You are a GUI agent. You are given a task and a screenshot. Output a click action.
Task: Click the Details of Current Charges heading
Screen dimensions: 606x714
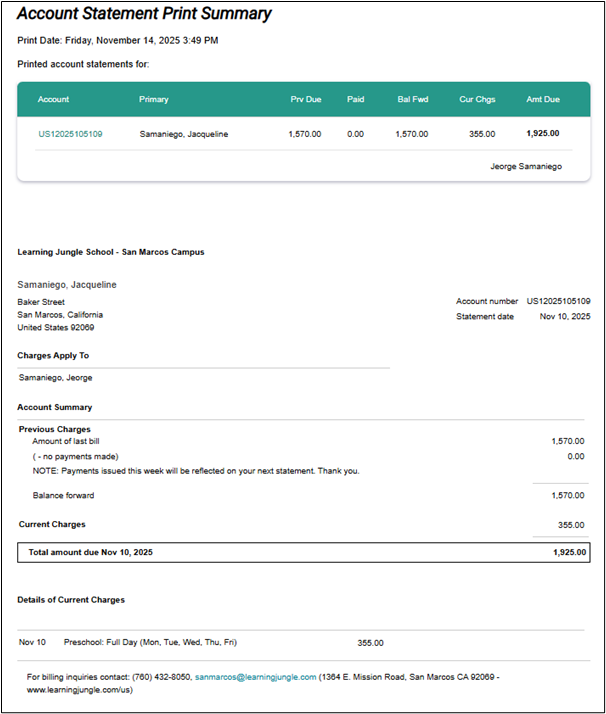coord(71,599)
